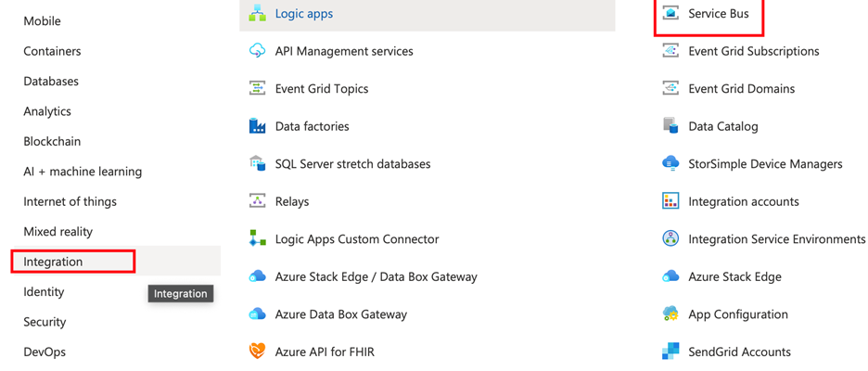Image resolution: width=868 pixels, height=371 pixels.
Task: Go to App Configuration
Action: click(738, 314)
